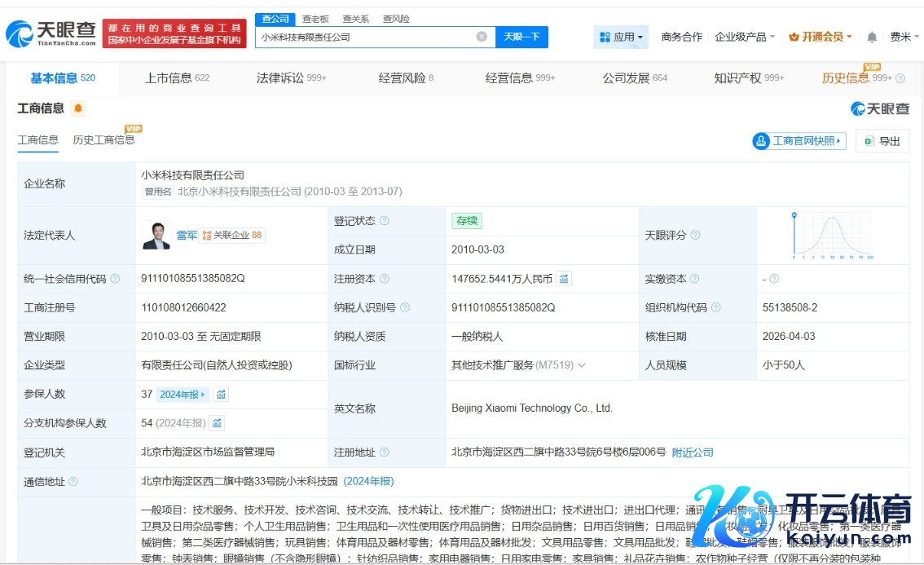Viewport: 924px width, 565px height.
Task: Click help icon next to 通信地址
Action: [x=73, y=482]
